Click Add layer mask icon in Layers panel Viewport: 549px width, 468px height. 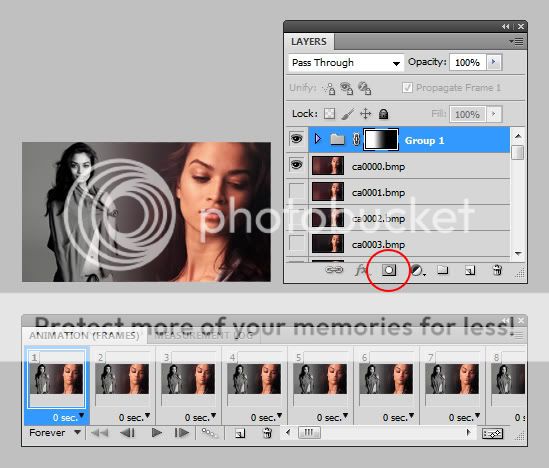point(389,270)
